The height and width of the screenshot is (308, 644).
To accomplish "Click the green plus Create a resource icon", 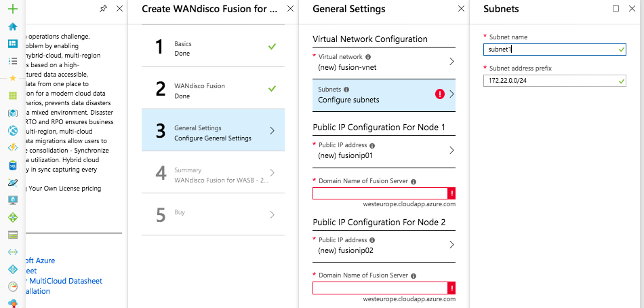I will (13, 8).
